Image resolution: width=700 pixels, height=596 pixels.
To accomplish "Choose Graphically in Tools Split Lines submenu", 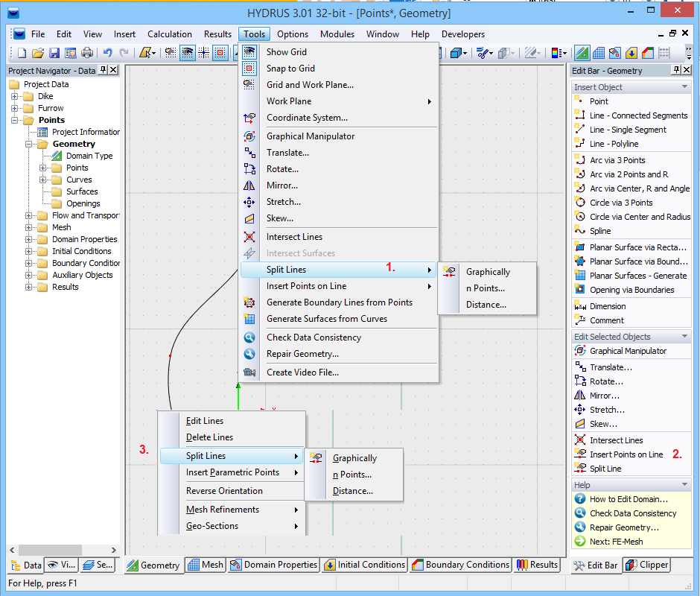I will [x=488, y=272].
